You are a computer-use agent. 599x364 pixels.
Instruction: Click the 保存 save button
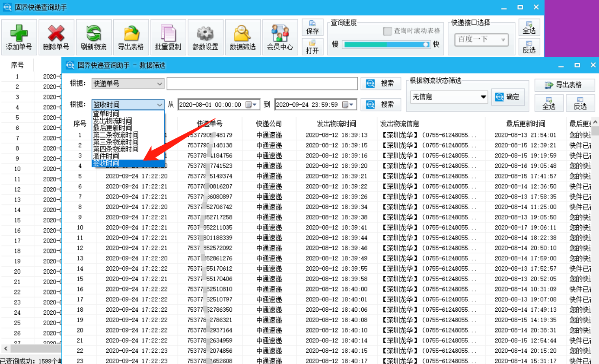312,28
